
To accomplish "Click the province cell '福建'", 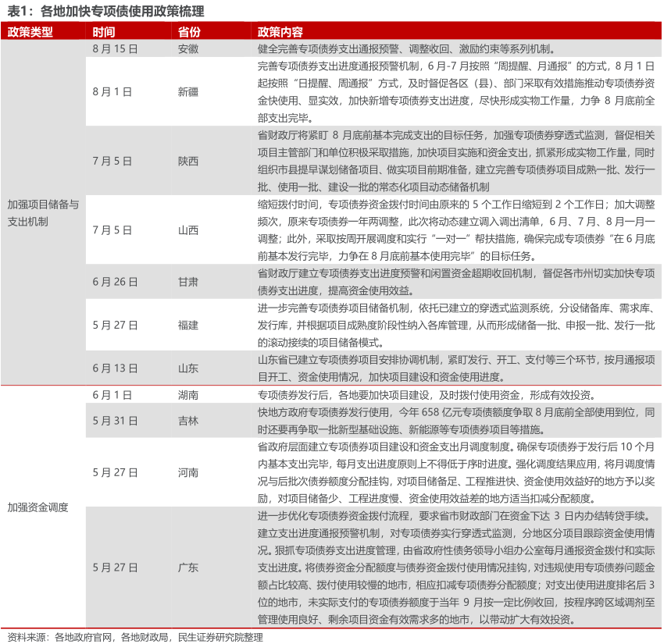I will coord(188,325).
